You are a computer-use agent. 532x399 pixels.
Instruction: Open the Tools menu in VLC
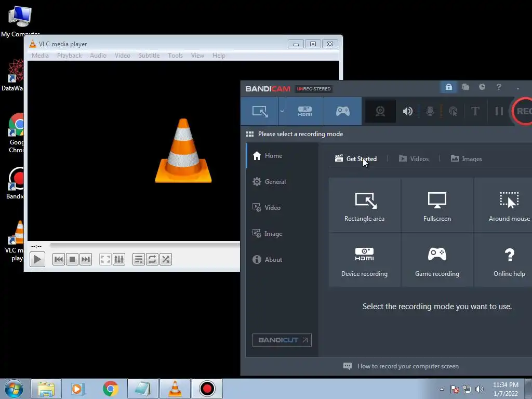175,55
